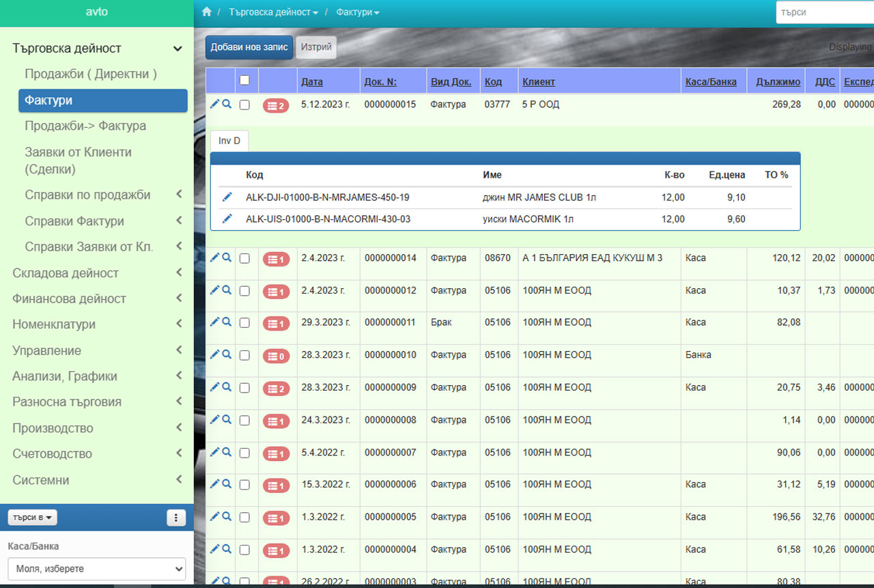This screenshot has height=588, width=874.
Task: Expand Справки Фактури submenu
Action: 102,221
